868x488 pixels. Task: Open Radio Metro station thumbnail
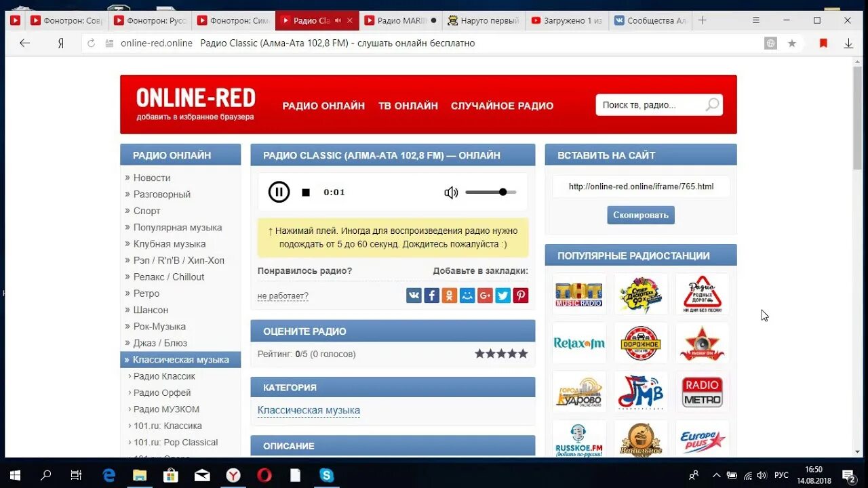coord(702,392)
